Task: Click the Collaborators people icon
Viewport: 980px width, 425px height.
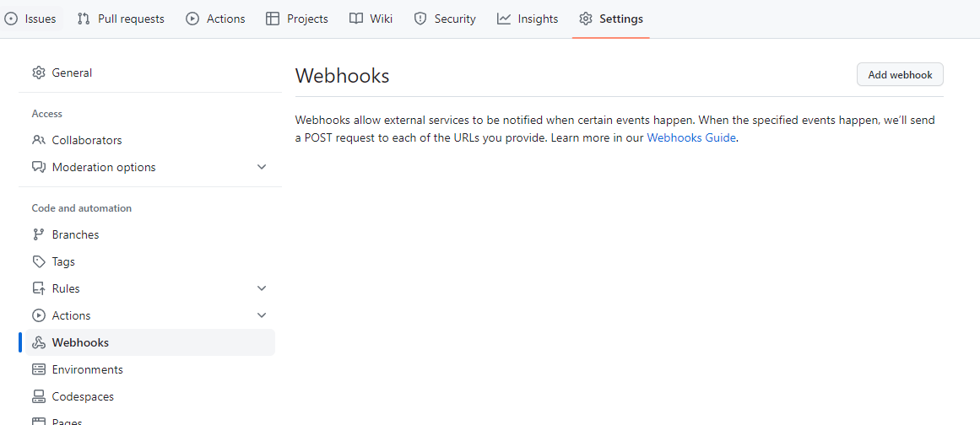Action: tap(39, 140)
